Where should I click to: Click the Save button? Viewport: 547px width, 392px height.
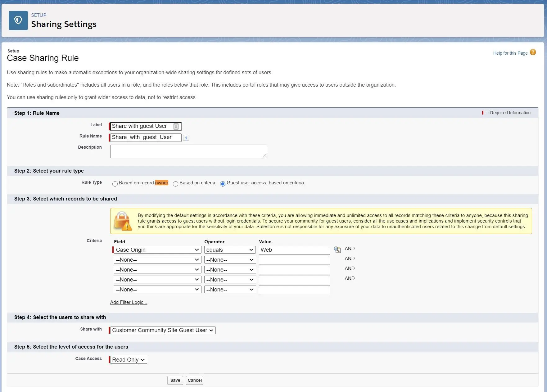click(x=175, y=380)
